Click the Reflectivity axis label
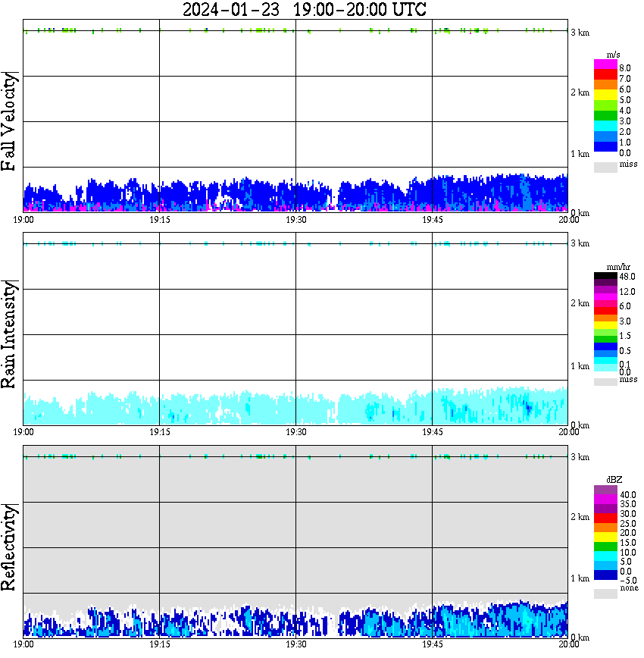Image resolution: width=644 pixels, height=658 pixels. point(8,547)
